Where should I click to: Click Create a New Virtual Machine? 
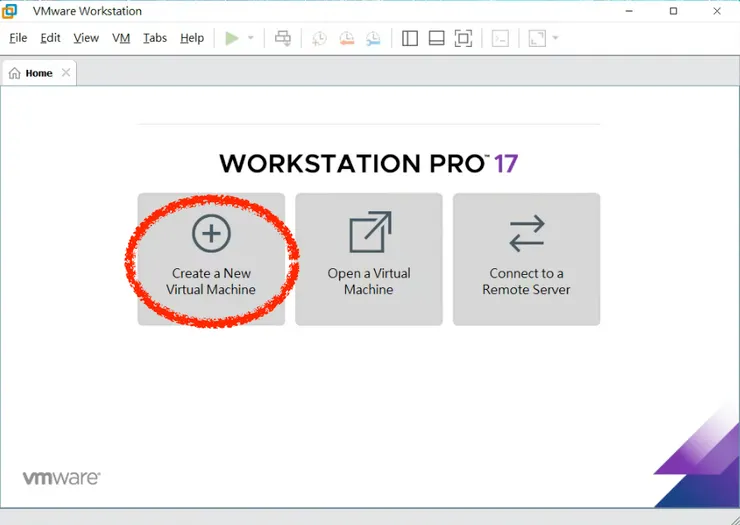[211, 259]
